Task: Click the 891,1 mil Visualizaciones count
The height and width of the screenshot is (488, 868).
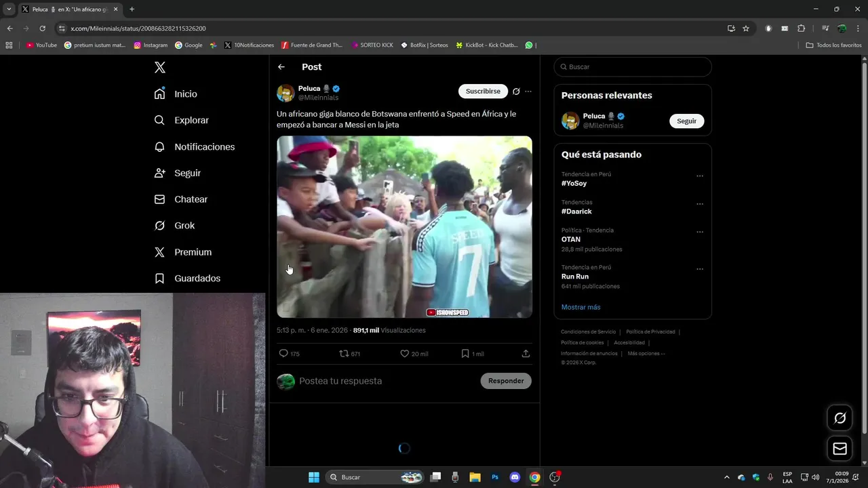Action: click(x=389, y=331)
